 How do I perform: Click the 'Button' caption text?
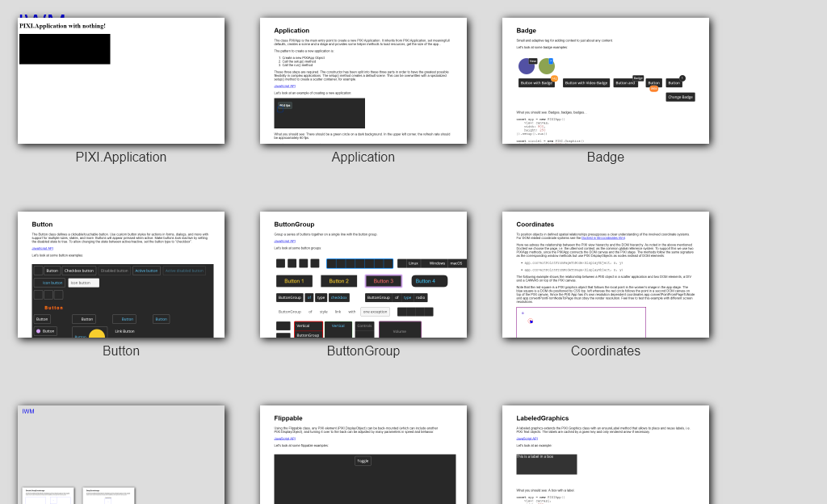[121, 351]
